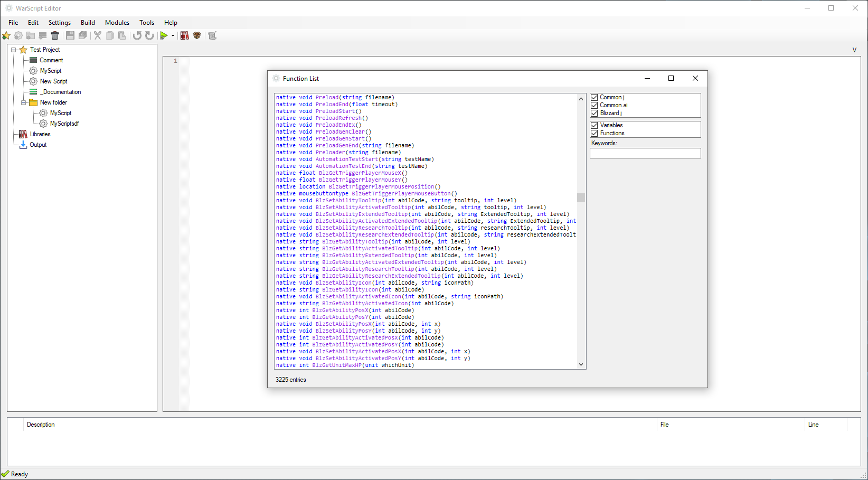868x480 pixels.
Task: Select the Libraries tree item
Action: pyautogui.click(x=40, y=134)
